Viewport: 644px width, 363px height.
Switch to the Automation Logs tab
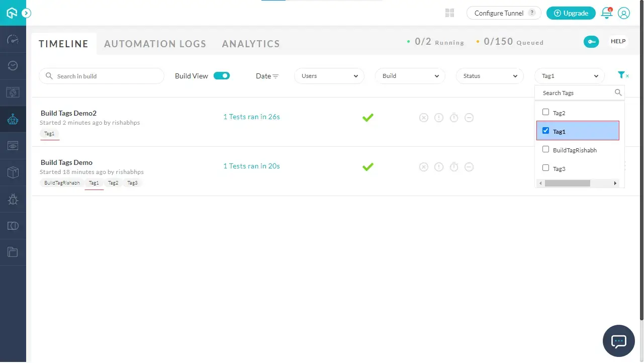pyautogui.click(x=155, y=44)
